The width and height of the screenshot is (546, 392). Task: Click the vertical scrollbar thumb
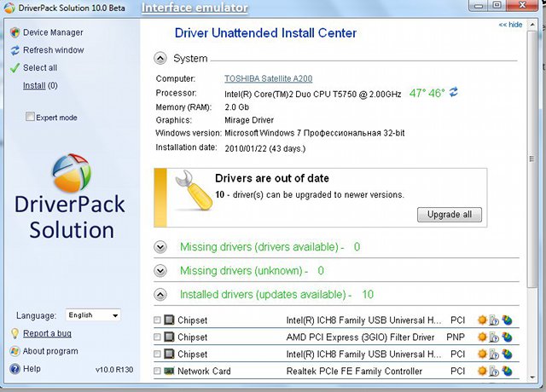tap(532, 159)
